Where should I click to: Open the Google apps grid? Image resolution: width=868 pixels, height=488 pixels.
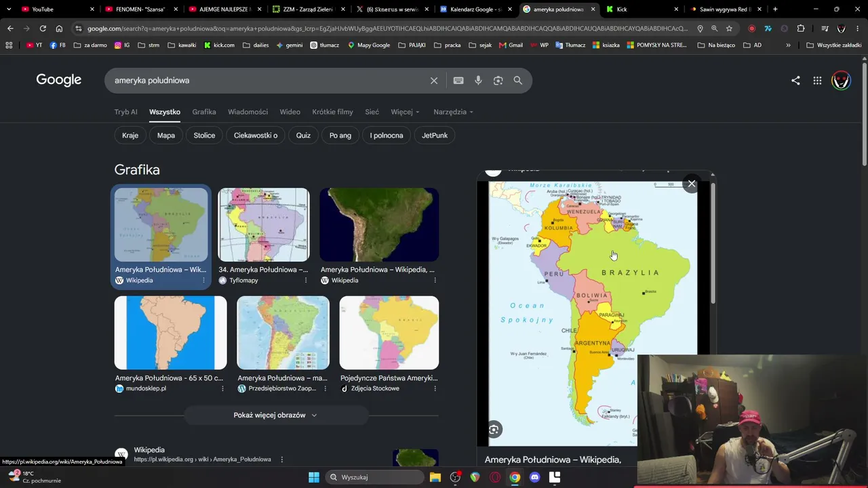[817, 81]
